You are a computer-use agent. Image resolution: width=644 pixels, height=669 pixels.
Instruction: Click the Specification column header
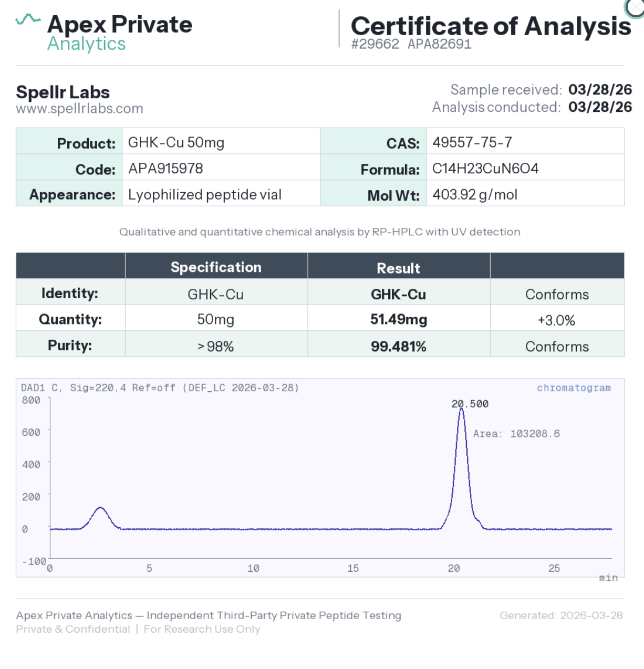point(216,267)
